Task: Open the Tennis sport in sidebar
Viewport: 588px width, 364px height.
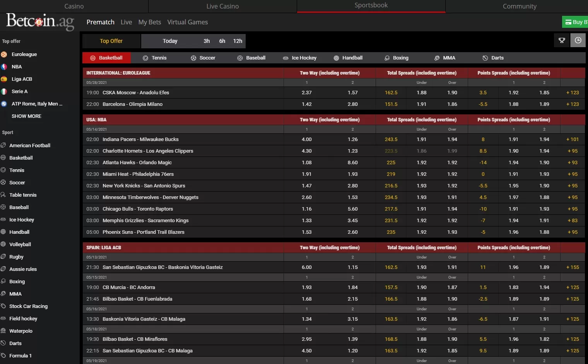Action: tap(17, 170)
